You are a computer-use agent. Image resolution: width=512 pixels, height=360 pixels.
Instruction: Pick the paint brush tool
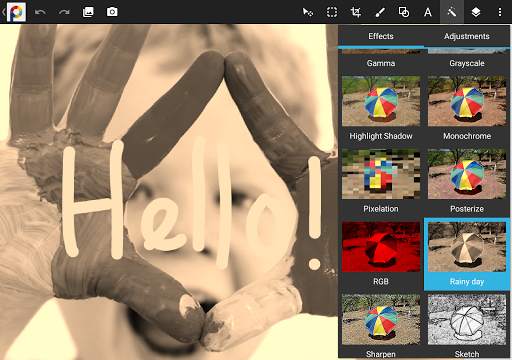click(x=380, y=12)
